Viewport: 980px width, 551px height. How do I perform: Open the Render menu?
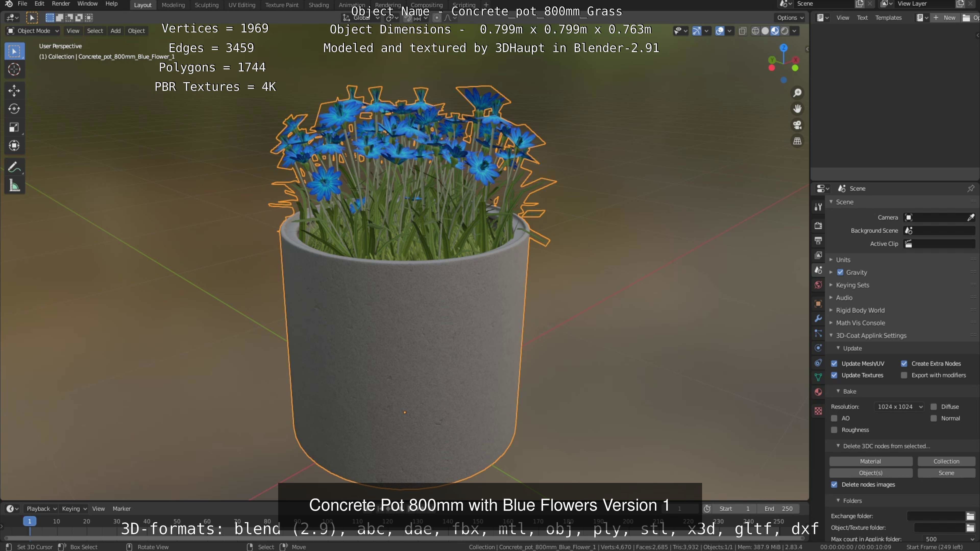(x=61, y=4)
